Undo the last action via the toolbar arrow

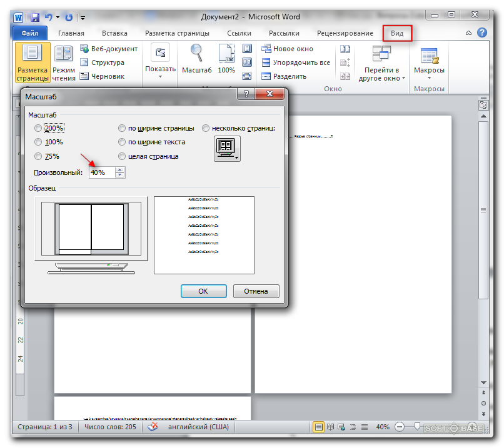(x=49, y=17)
